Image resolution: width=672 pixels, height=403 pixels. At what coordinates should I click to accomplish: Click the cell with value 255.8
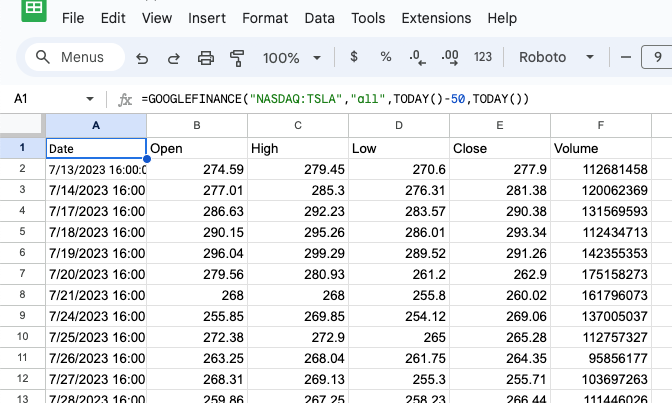tap(399, 295)
